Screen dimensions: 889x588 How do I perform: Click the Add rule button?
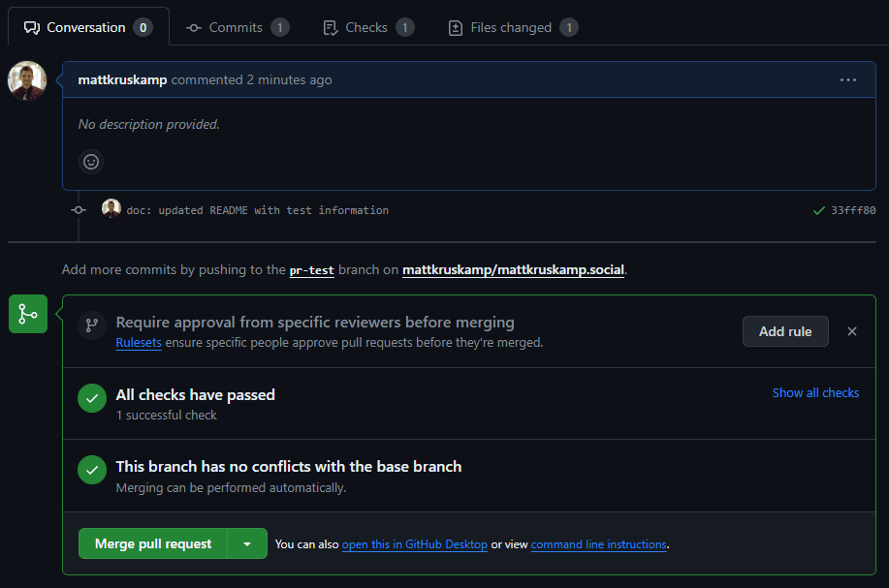click(785, 331)
